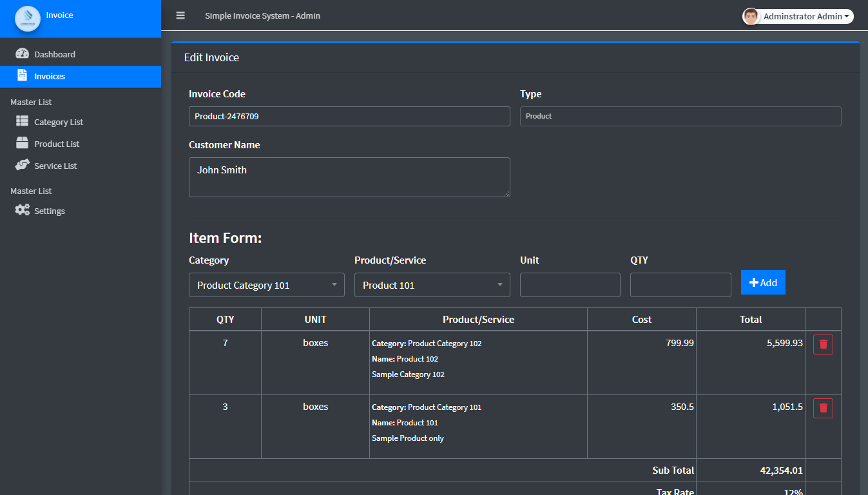Open the Service List page
Image resolution: width=868 pixels, height=495 pixels.
pos(55,165)
